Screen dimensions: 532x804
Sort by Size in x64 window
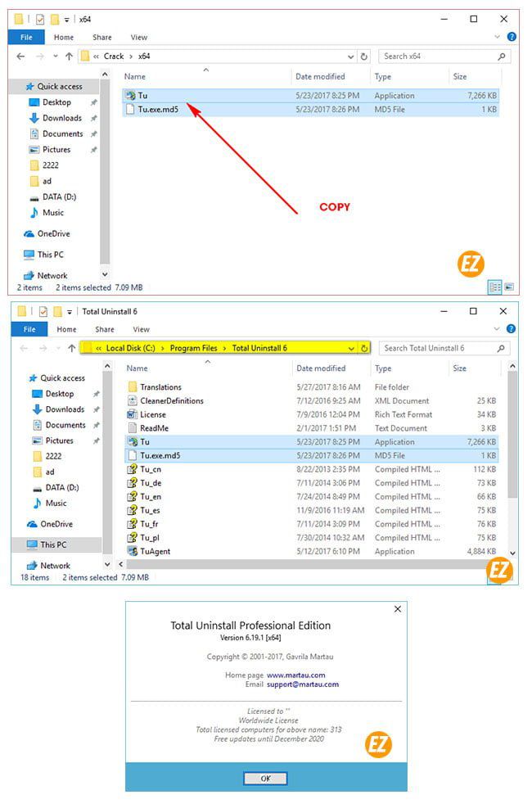460,76
